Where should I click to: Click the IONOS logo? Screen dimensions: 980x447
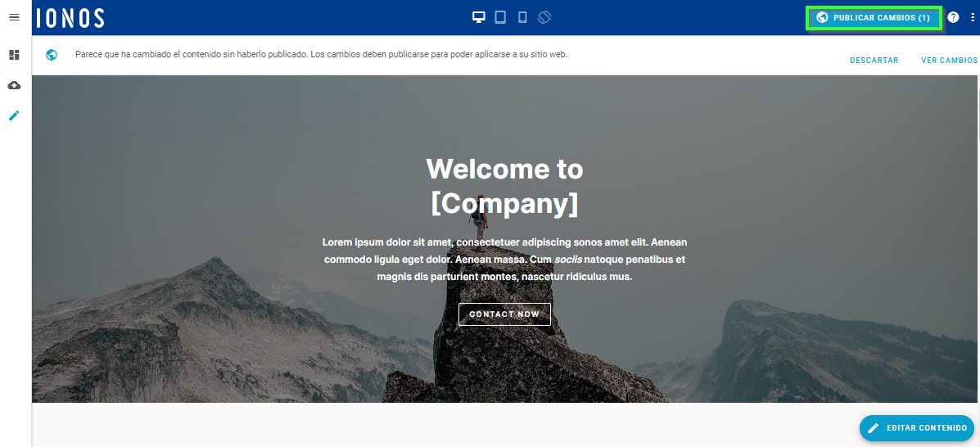[x=70, y=17]
